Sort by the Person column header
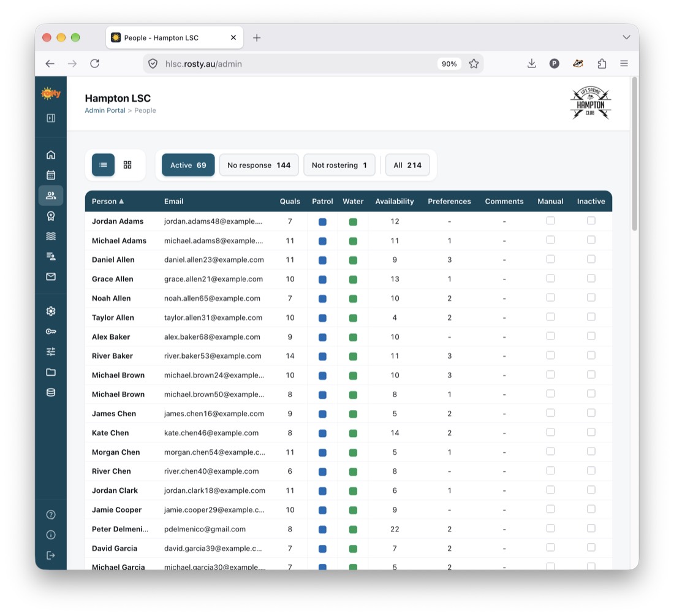This screenshot has width=674, height=616. click(x=107, y=201)
